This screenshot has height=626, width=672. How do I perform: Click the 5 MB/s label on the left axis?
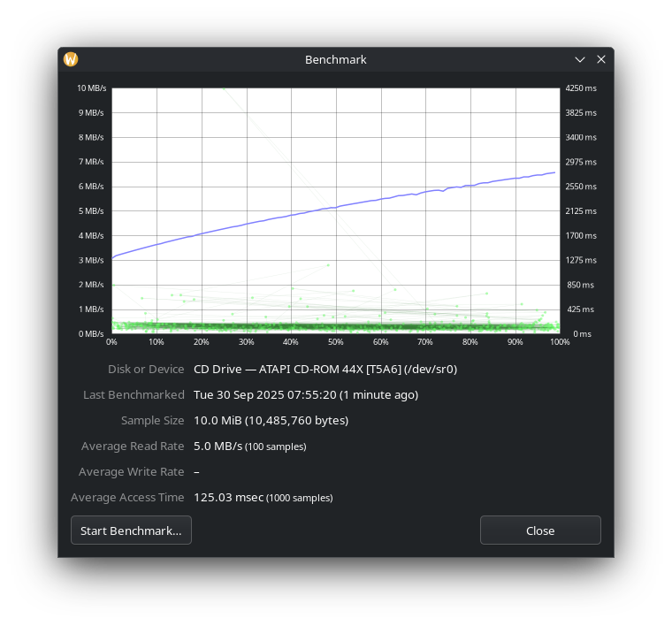tap(93, 211)
